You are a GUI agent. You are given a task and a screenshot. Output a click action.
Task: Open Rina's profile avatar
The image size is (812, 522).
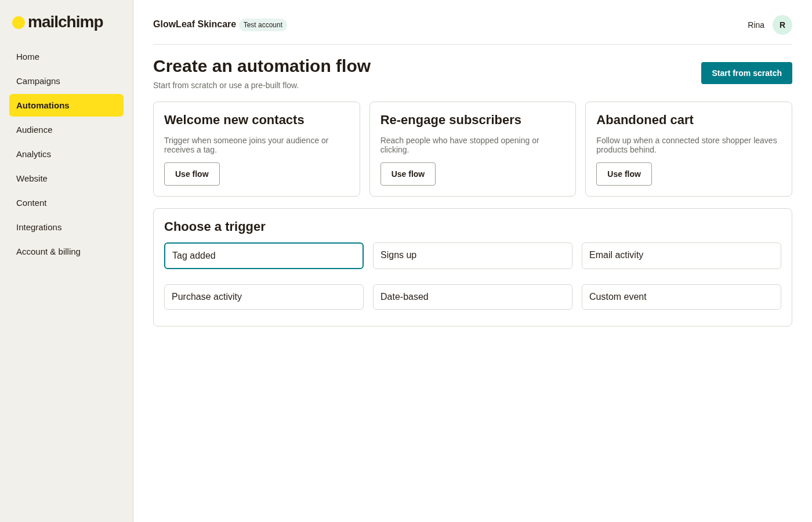tap(782, 25)
